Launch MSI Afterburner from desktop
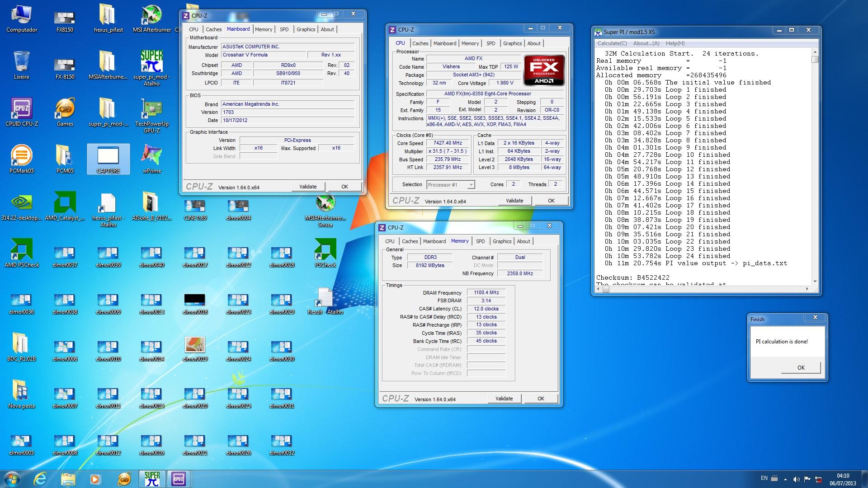Viewport: 868px width, 488px height. (x=152, y=19)
